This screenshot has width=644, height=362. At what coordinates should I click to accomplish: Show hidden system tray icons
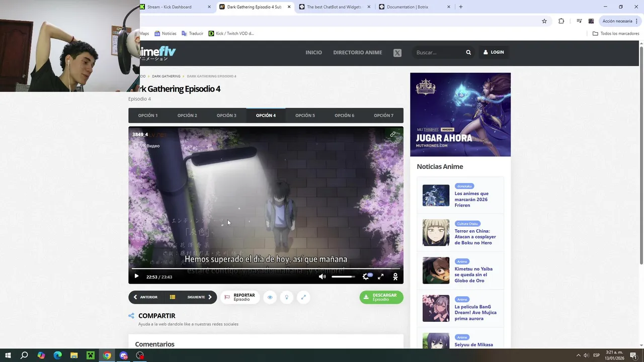(x=578, y=355)
